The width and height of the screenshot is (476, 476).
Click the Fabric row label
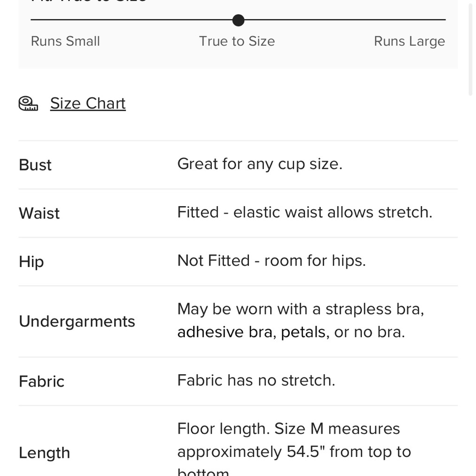click(x=41, y=381)
